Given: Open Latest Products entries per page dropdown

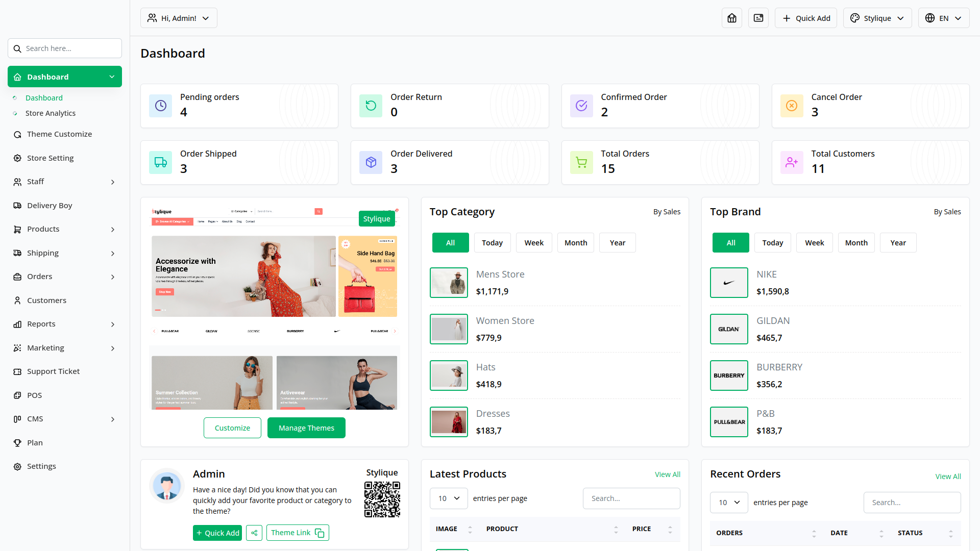Looking at the screenshot, I should pyautogui.click(x=449, y=498).
